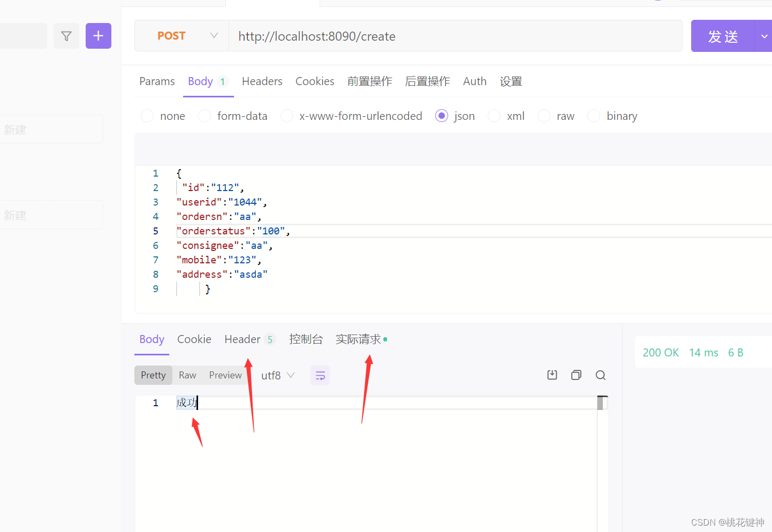This screenshot has height=532, width=772.
Task: Switch to the Headers request tab
Action: 262,81
